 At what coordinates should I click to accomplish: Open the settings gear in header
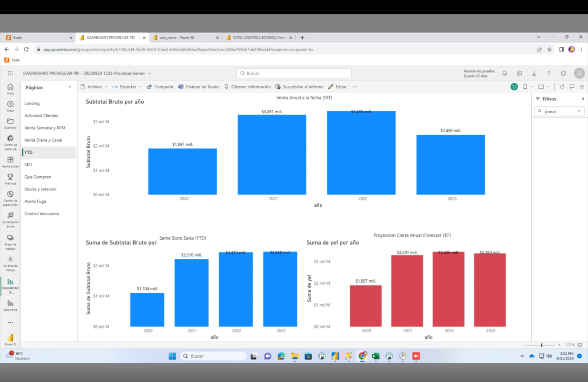[x=519, y=74]
